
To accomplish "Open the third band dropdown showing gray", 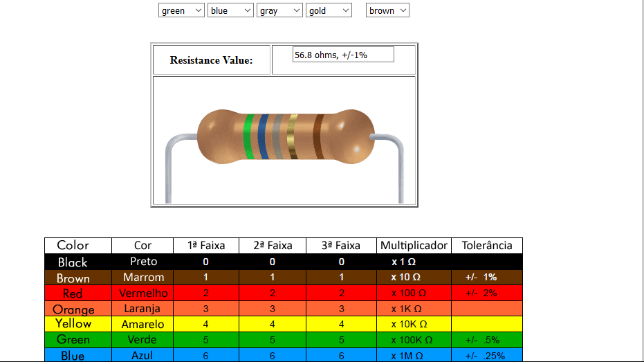I will [x=279, y=10].
